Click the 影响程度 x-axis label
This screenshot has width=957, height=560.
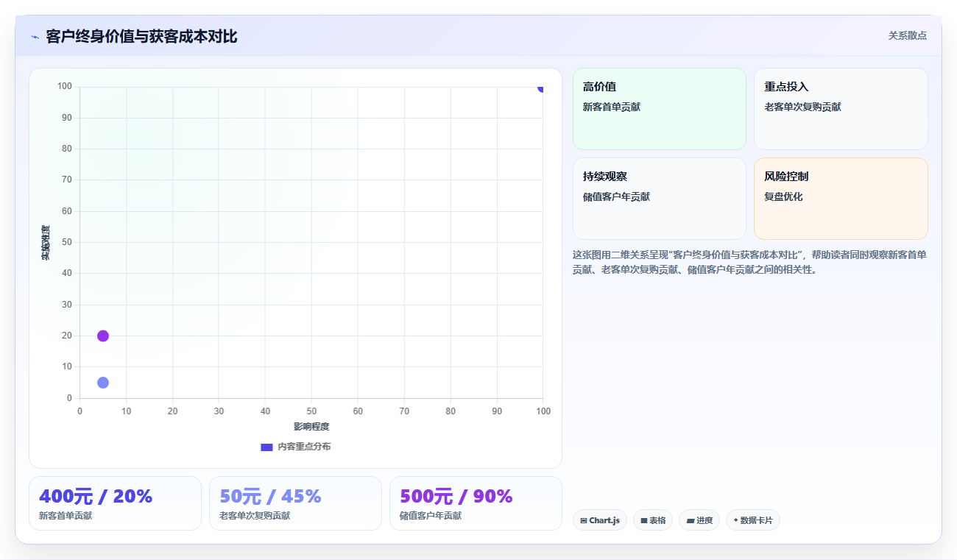click(x=311, y=427)
